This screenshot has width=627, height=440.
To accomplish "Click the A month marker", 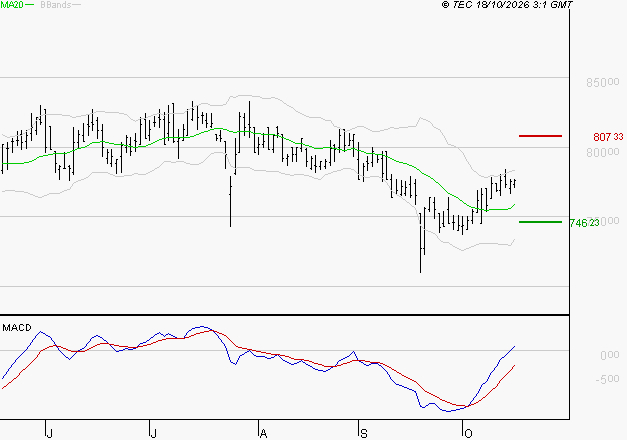I will (x=263, y=434).
